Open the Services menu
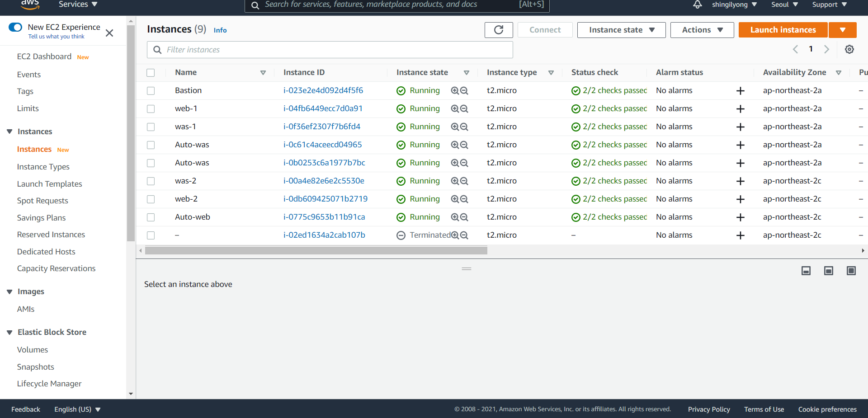 point(78,5)
